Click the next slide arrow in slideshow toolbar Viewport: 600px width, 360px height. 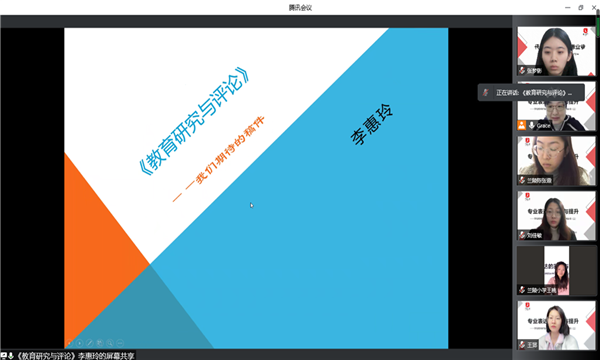[x=80, y=343]
